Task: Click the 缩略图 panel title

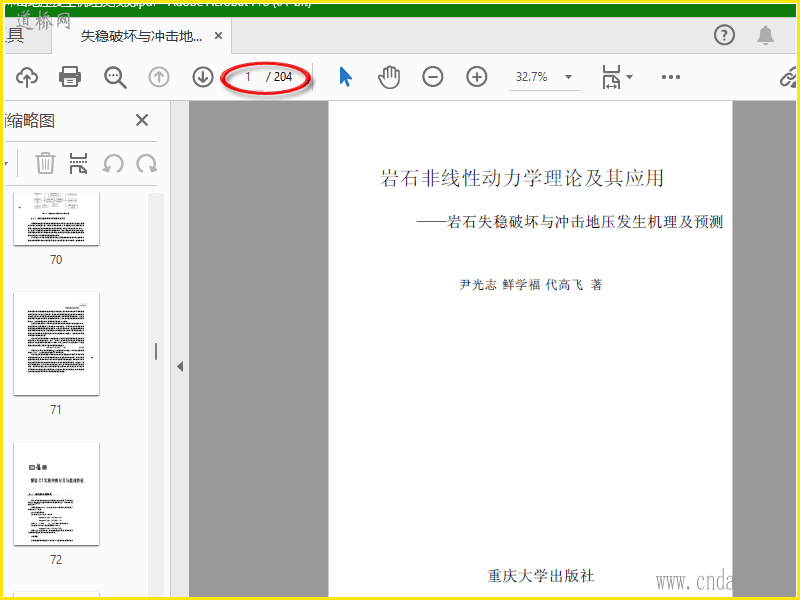Action: [x=30, y=121]
